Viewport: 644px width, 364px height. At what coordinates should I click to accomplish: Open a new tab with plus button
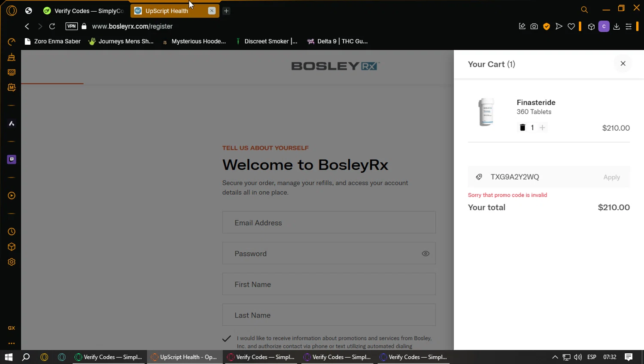tap(226, 11)
